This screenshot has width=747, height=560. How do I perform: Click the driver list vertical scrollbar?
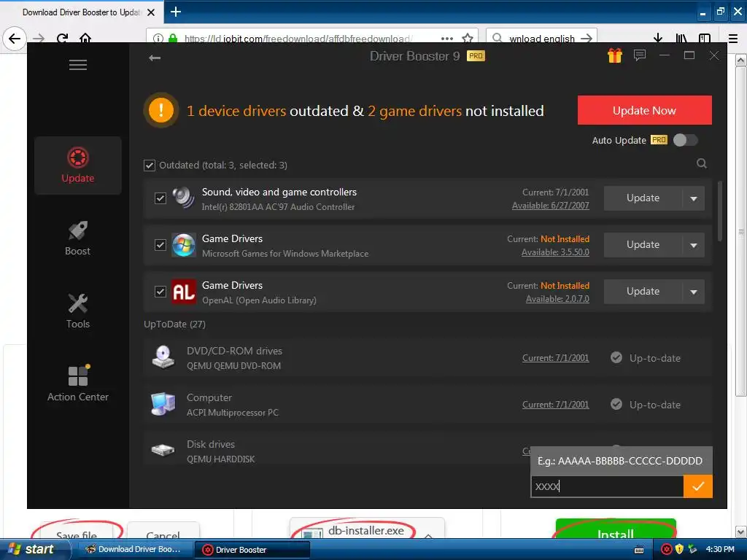[720, 210]
